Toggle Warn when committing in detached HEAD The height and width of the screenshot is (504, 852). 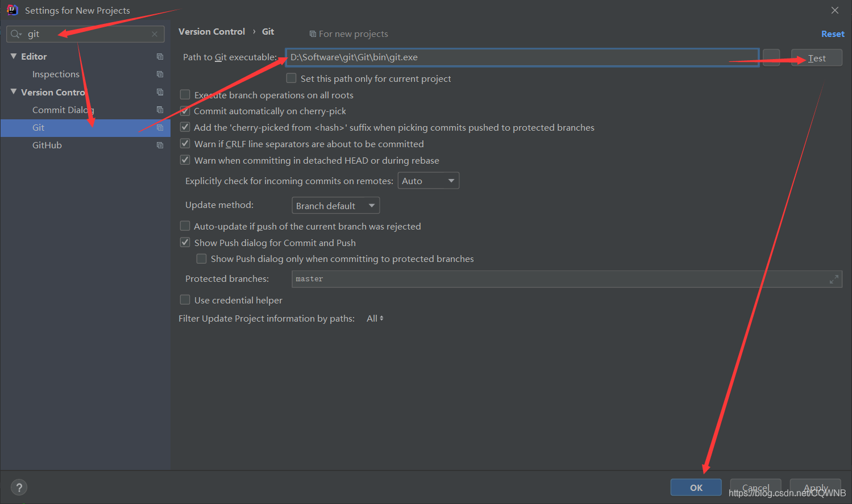click(185, 160)
